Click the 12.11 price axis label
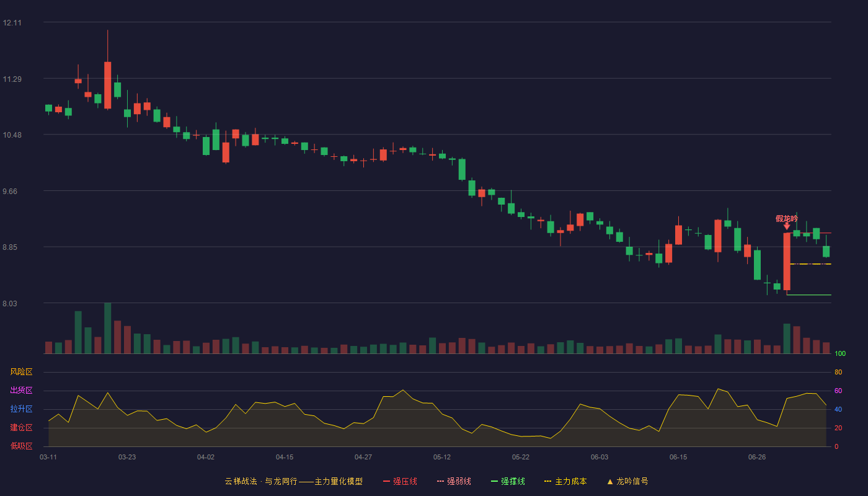This screenshot has height=496, width=868. point(12,23)
